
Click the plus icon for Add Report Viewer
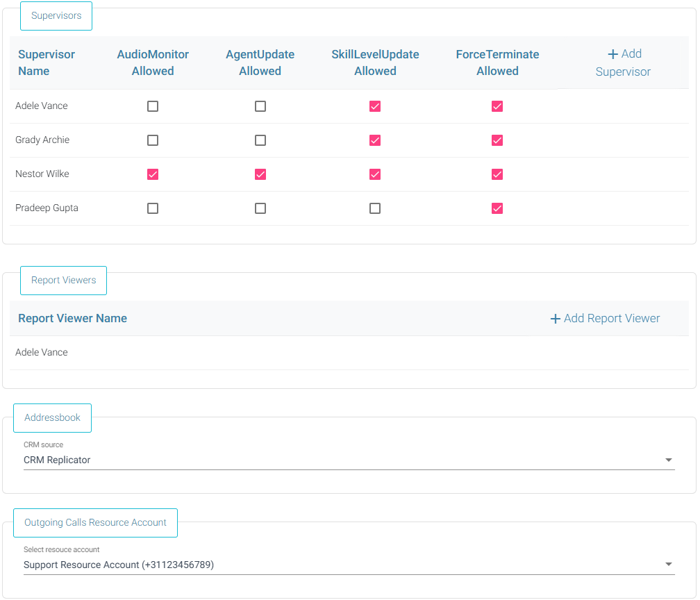555,319
